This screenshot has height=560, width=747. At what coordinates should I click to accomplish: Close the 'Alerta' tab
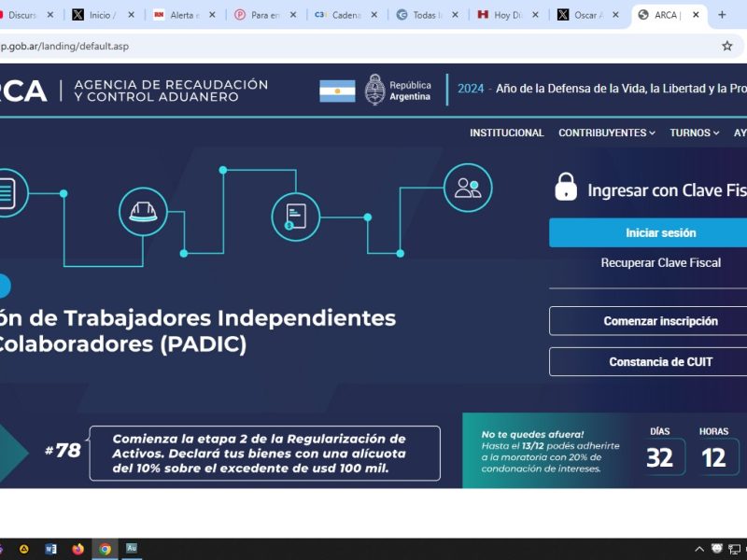coord(212,15)
